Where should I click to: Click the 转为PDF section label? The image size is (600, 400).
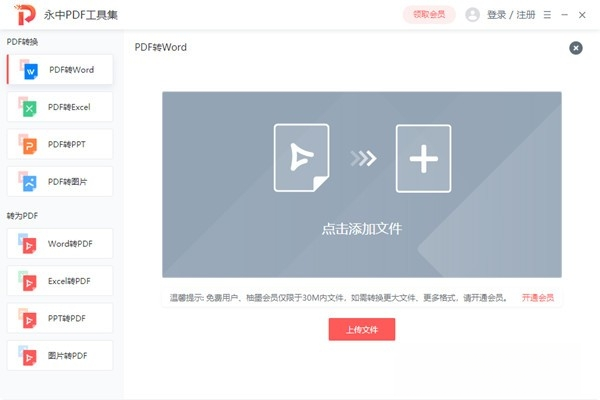coord(22,216)
